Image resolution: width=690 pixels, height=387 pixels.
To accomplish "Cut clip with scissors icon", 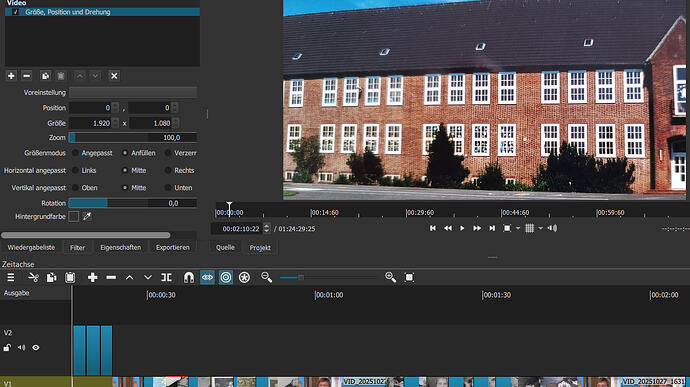I will coord(33,277).
